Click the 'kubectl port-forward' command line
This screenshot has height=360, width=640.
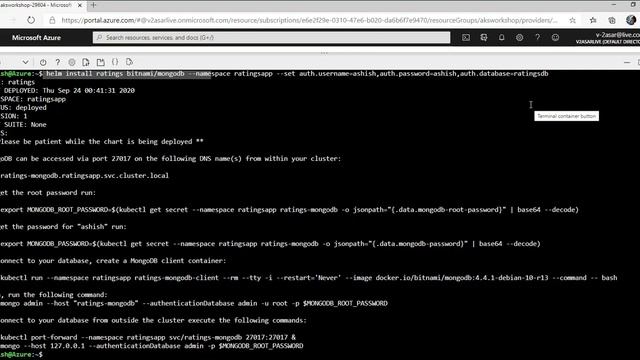[148, 338]
